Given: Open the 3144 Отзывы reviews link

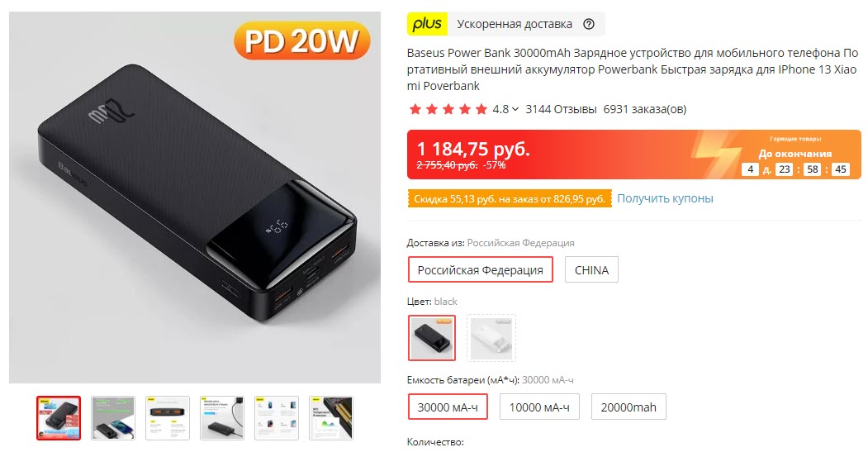Looking at the screenshot, I should click(561, 109).
